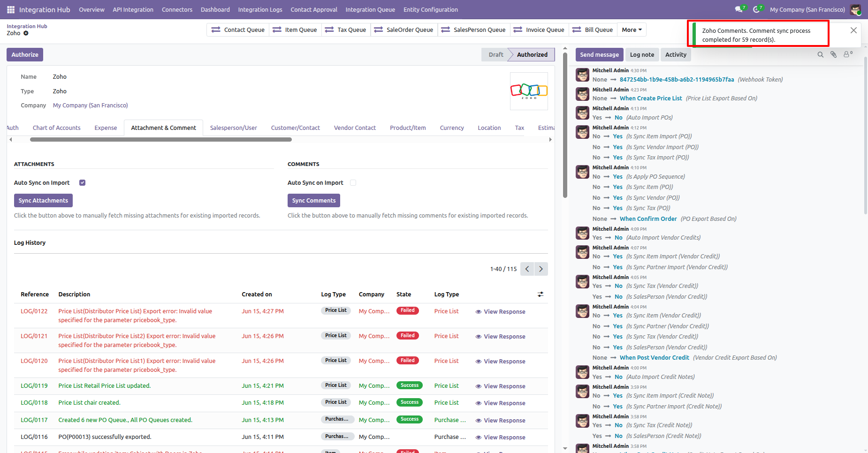Open webhook token link 847254bb in chatter
The width and height of the screenshot is (868, 453).
(x=677, y=80)
